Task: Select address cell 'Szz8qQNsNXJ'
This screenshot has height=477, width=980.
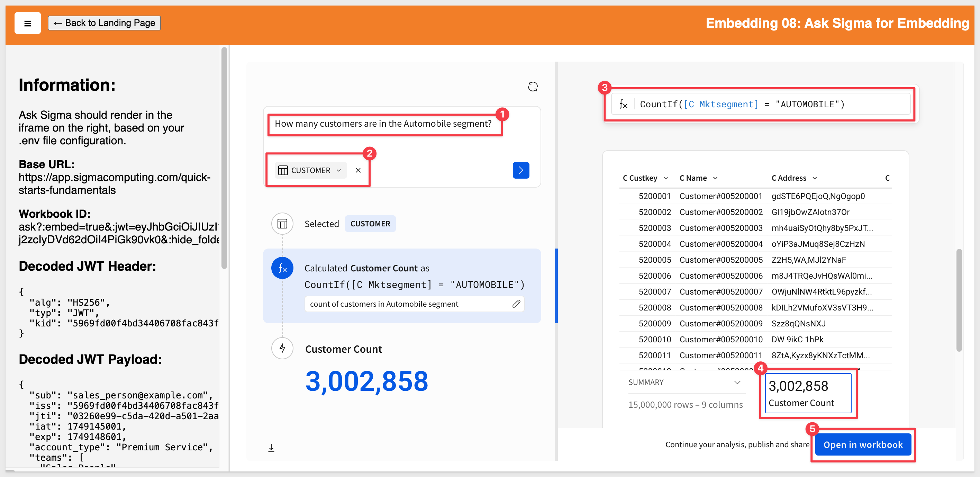Action: click(798, 323)
